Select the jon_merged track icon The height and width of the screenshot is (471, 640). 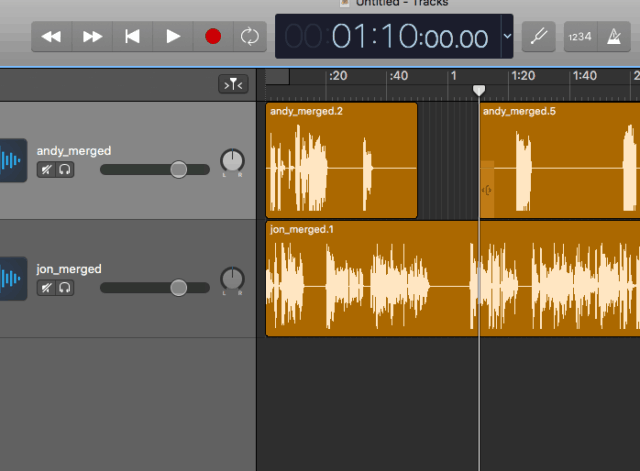pos(13,279)
